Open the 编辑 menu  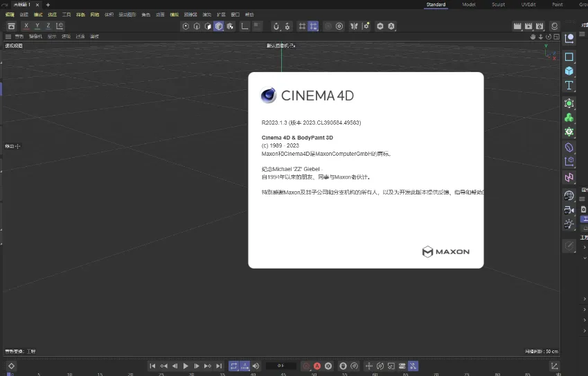click(10, 15)
